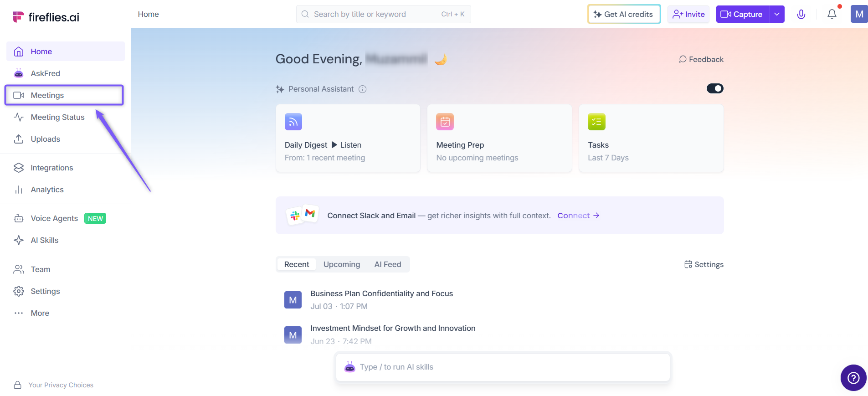Open Uploads in the sidebar
868x396 pixels.
coord(66,139)
